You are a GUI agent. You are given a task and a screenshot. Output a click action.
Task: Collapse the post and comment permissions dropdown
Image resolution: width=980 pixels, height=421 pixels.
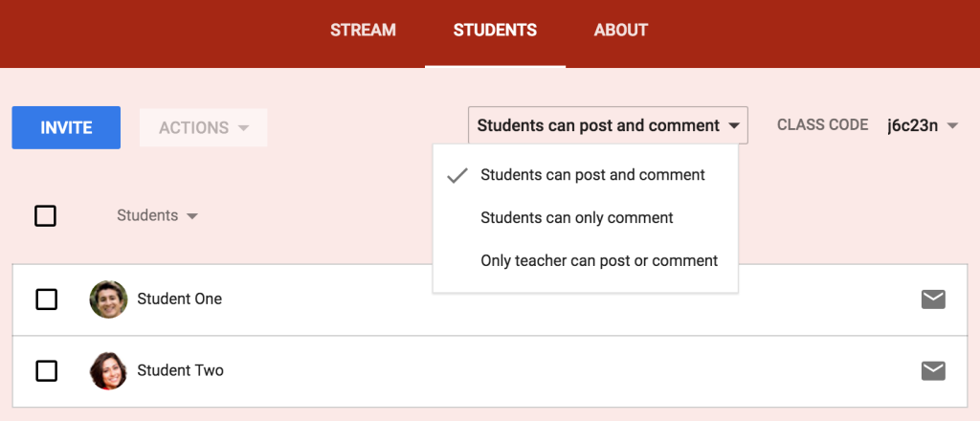point(608,125)
